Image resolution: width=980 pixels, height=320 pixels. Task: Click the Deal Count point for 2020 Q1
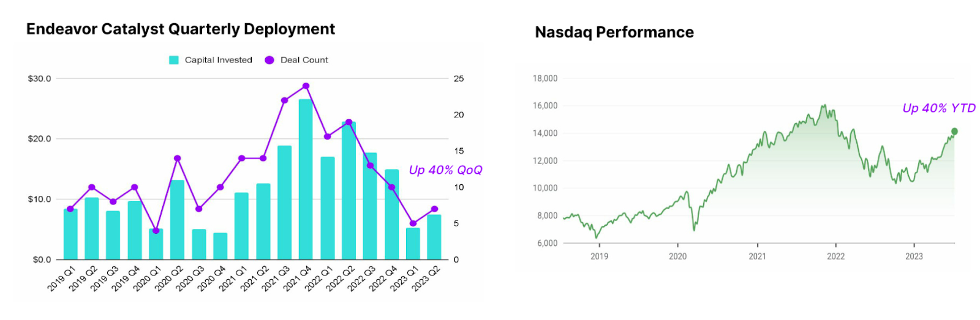[156, 231]
